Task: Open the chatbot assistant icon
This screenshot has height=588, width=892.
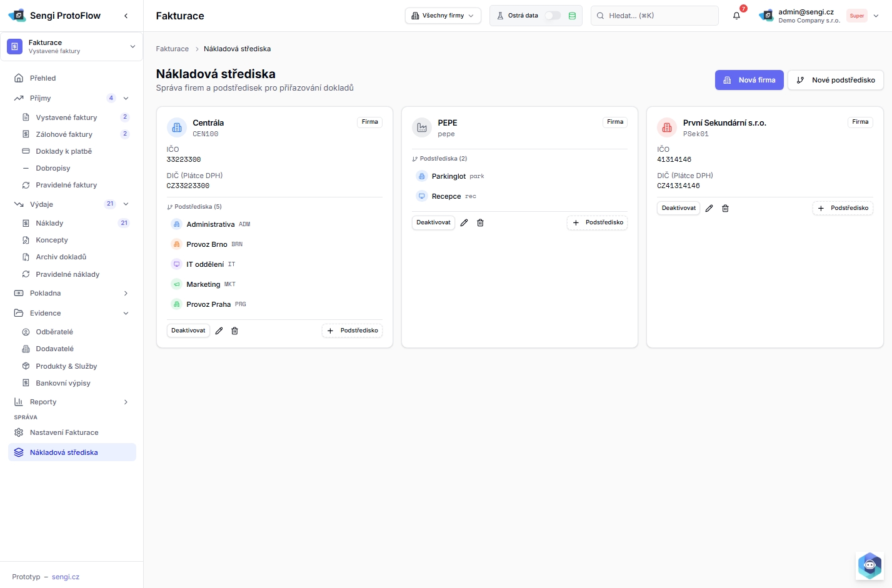Action: tap(869, 566)
